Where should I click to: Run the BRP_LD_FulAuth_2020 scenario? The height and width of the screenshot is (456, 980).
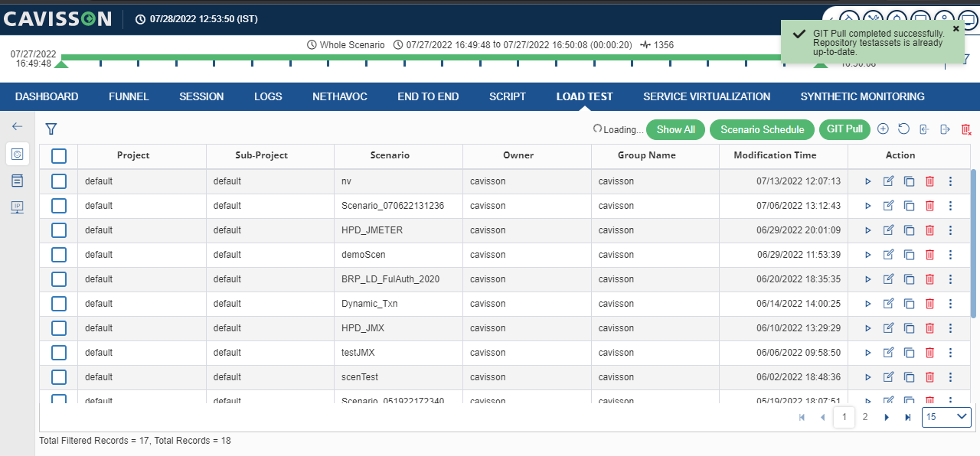coord(867,279)
